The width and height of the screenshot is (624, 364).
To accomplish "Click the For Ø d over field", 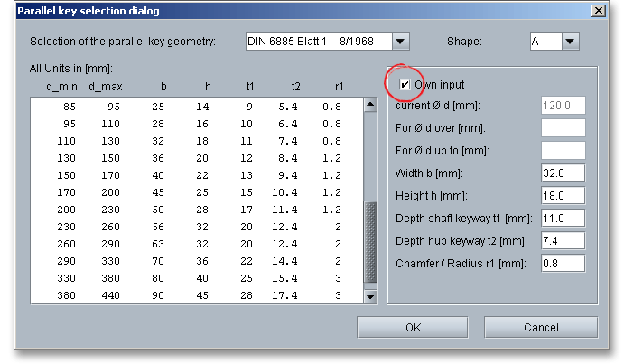I will pos(563,128).
